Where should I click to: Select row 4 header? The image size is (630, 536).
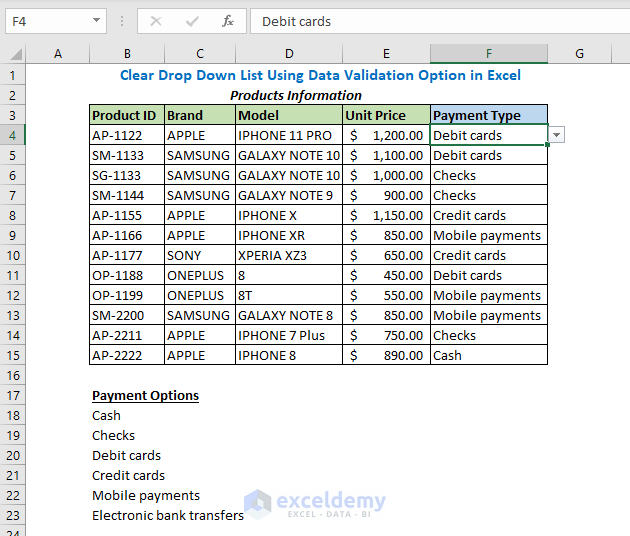12,135
